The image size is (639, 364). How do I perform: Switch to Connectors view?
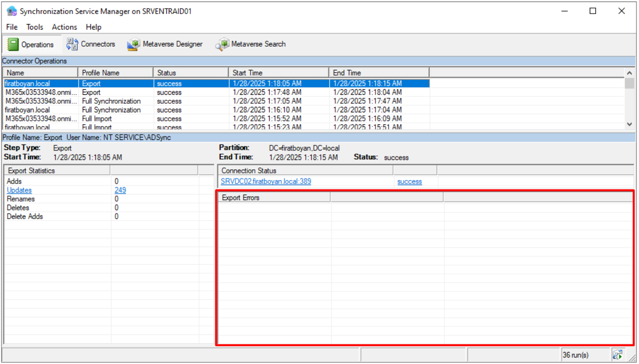click(x=91, y=44)
